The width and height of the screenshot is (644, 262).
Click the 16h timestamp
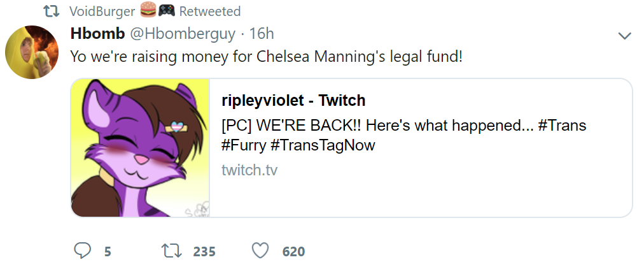point(261,34)
